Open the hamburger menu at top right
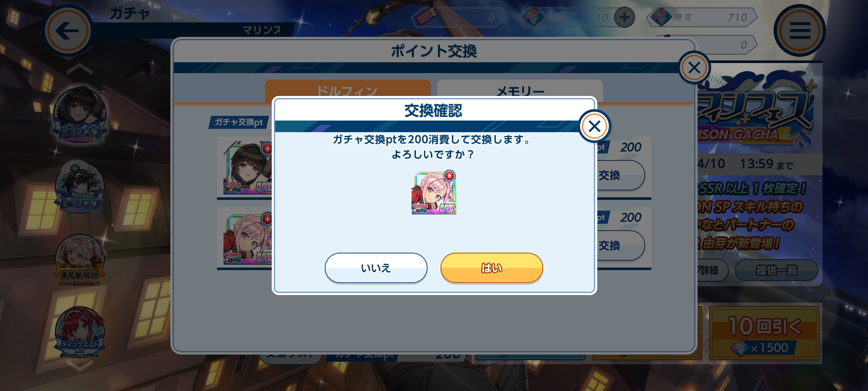Viewport: 868px width, 391px height. pos(800,30)
